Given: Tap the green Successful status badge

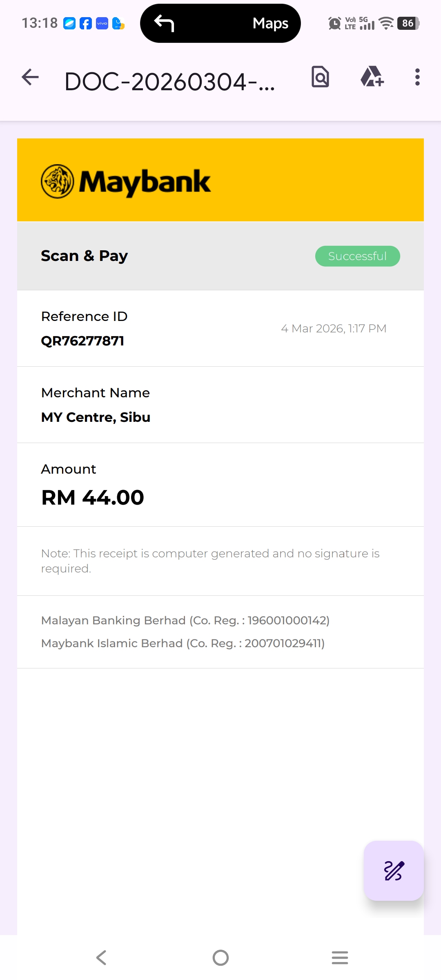Looking at the screenshot, I should point(357,256).
